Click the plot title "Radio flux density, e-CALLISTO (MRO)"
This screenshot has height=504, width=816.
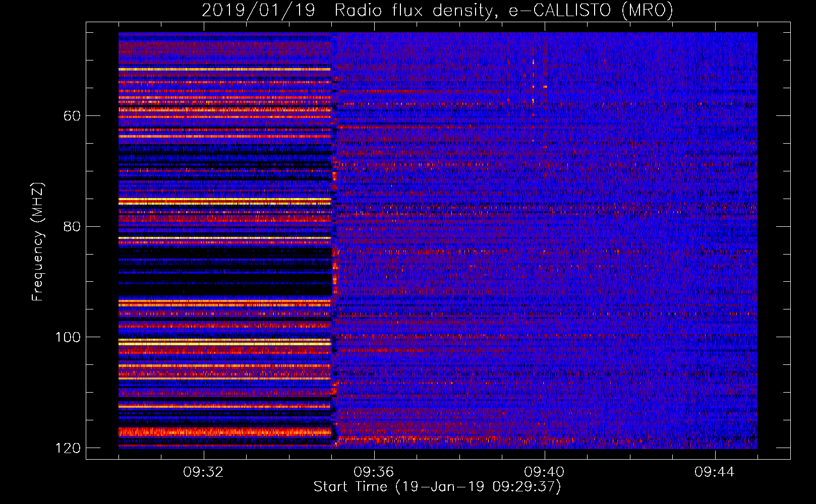[x=504, y=10]
